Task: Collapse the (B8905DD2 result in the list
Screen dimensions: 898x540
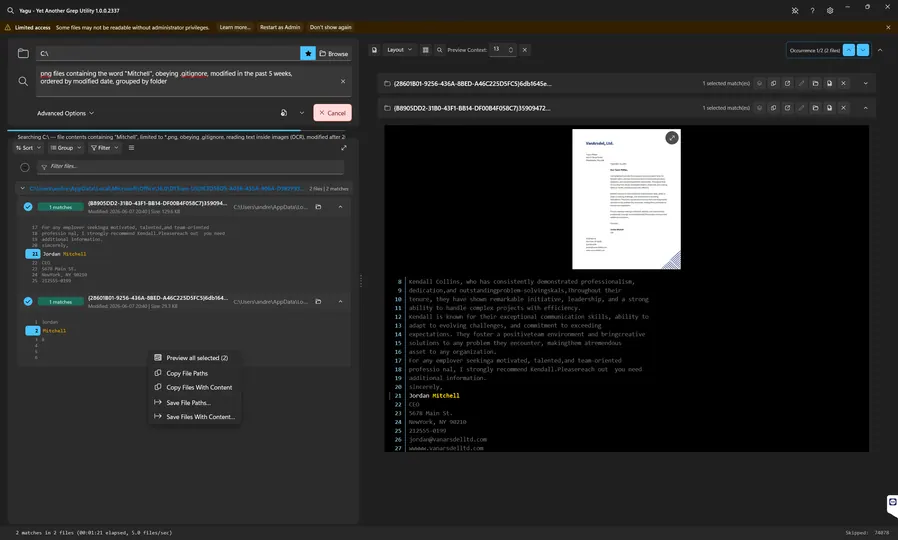Action: [x=340, y=207]
